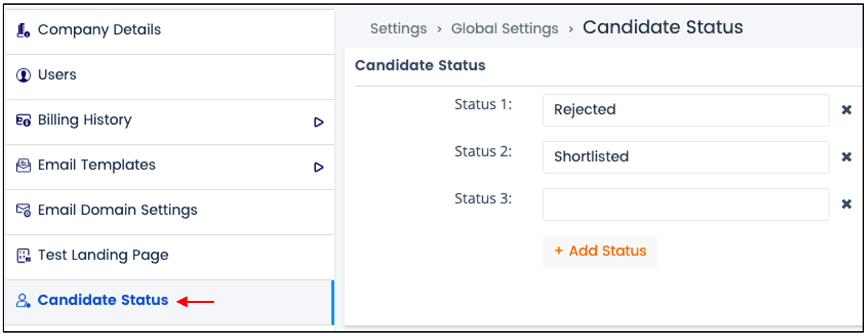
Task: Click the empty Status 3 input field
Action: [686, 204]
